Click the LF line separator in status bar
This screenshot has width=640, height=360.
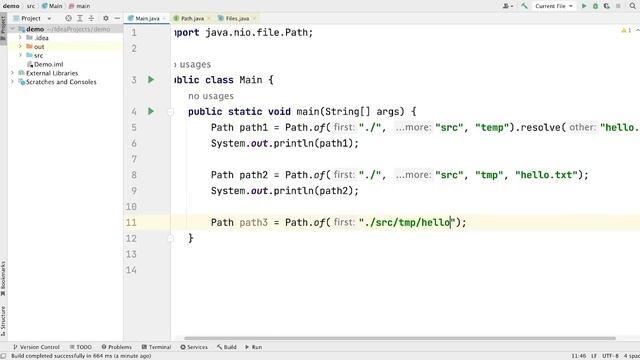[x=594, y=356]
